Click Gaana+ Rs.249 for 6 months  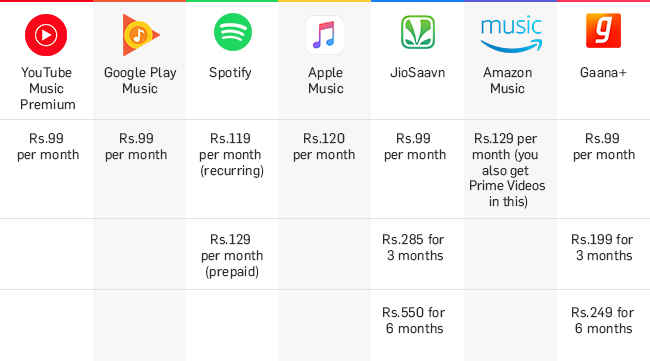pos(603,320)
